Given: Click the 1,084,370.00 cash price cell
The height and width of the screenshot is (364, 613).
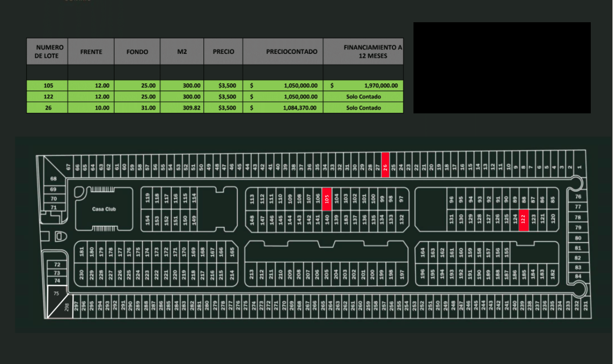Looking at the screenshot, I should point(283,108).
